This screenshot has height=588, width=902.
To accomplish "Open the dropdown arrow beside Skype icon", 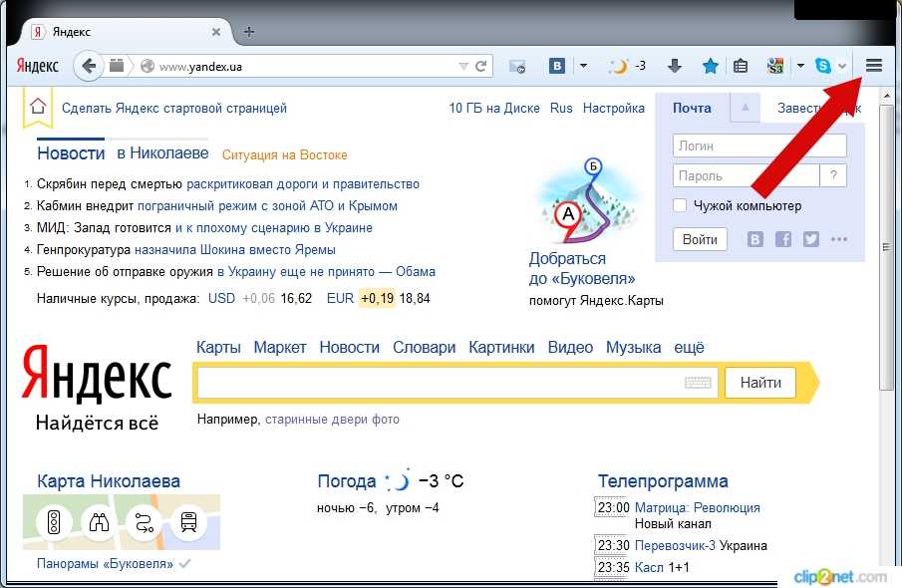I will 843,67.
